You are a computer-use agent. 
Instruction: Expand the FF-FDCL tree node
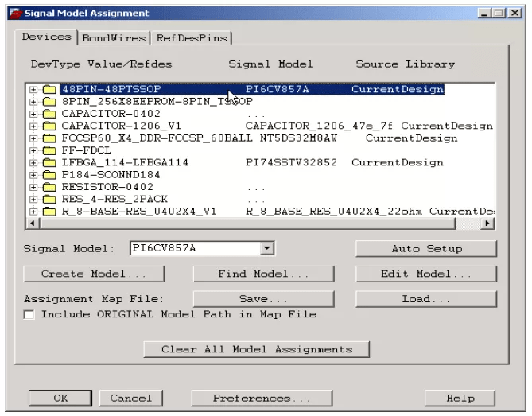(x=33, y=150)
